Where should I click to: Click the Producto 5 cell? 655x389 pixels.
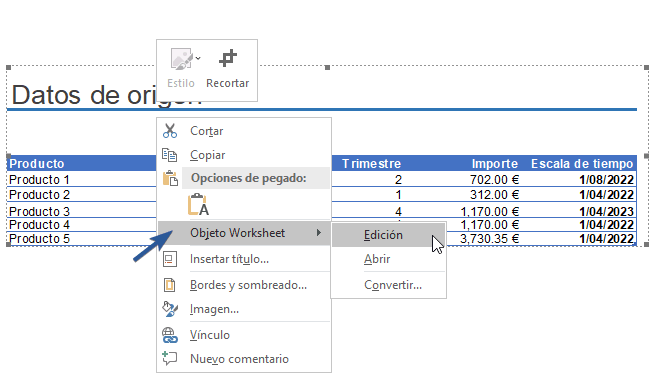click(39, 239)
